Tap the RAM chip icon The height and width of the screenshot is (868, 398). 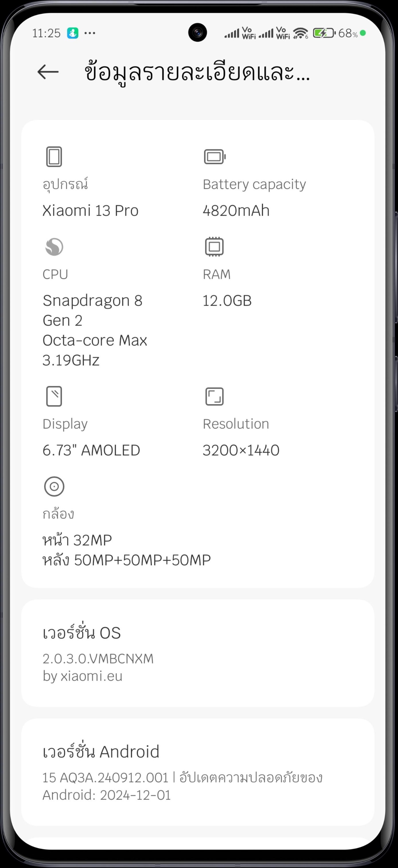point(214,247)
